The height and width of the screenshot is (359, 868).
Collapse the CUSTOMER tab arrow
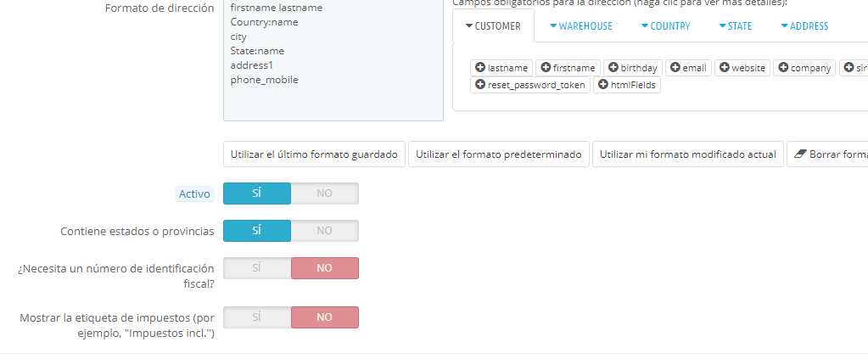tap(468, 26)
